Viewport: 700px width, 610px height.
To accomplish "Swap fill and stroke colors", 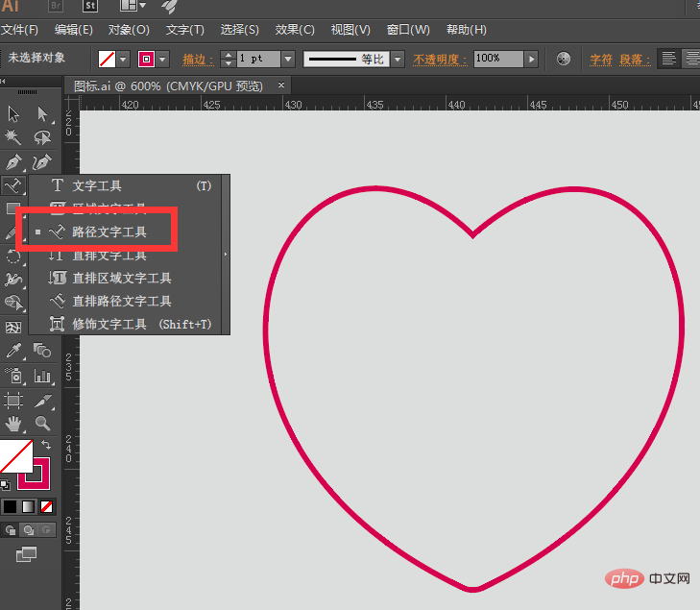I will pos(45,445).
